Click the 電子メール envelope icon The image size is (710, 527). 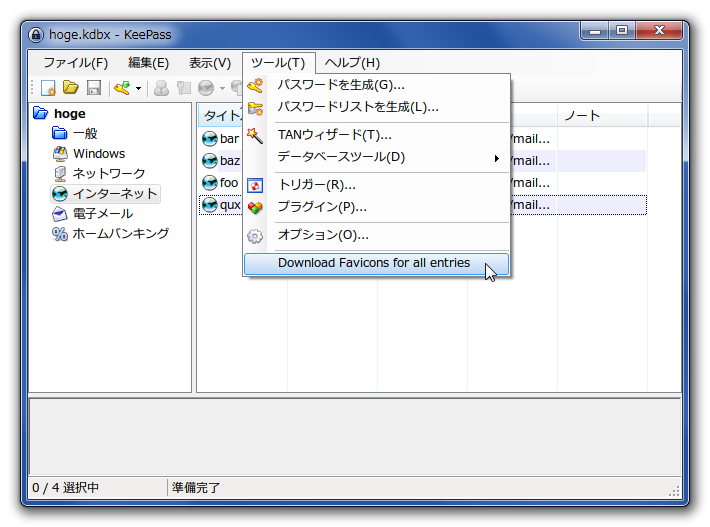tap(60, 213)
